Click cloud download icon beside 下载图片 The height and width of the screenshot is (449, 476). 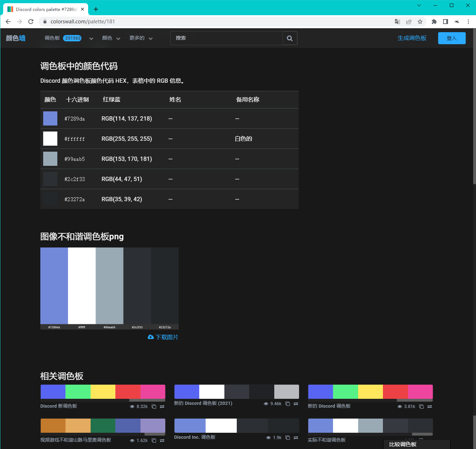[x=151, y=337]
